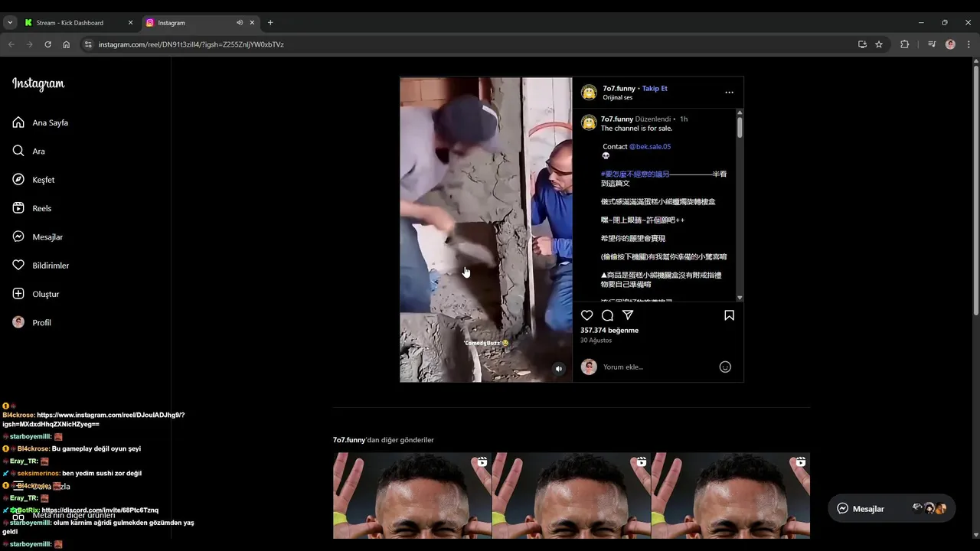The height and width of the screenshot is (551, 980).
Task: Go back in browser
Action: (x=11, y=44)
